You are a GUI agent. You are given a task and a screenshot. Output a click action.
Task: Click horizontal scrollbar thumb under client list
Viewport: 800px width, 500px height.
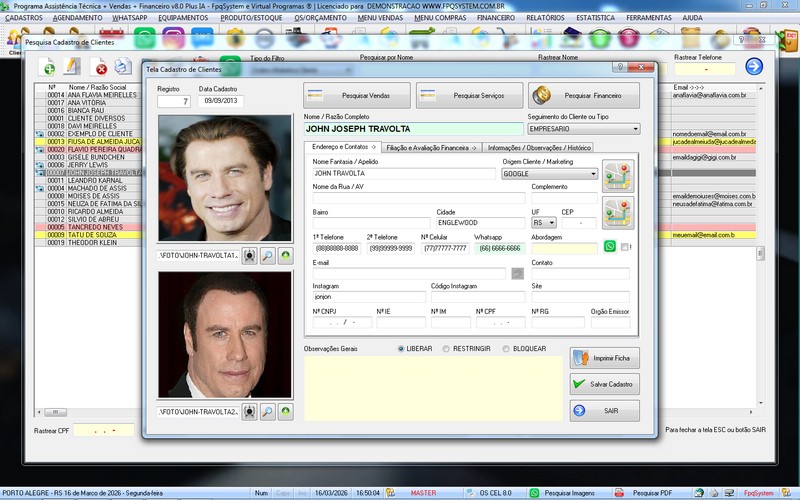tap(55, 412)
